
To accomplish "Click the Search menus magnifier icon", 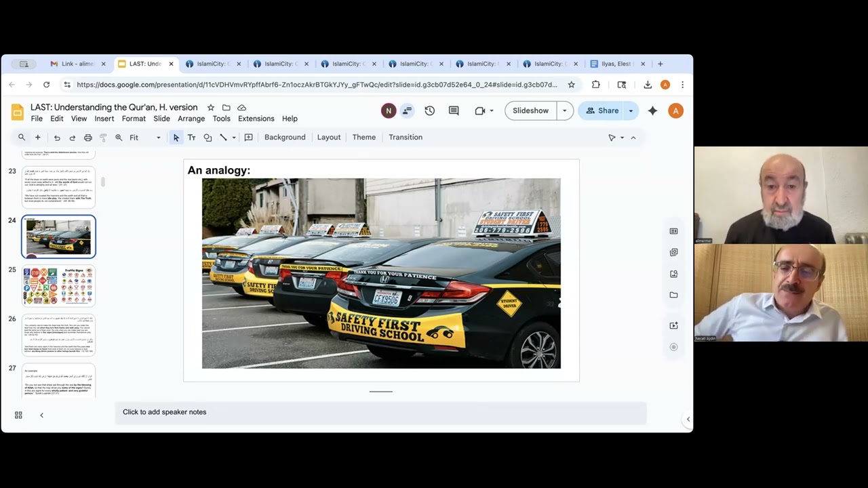I will [x=22, y=138].
